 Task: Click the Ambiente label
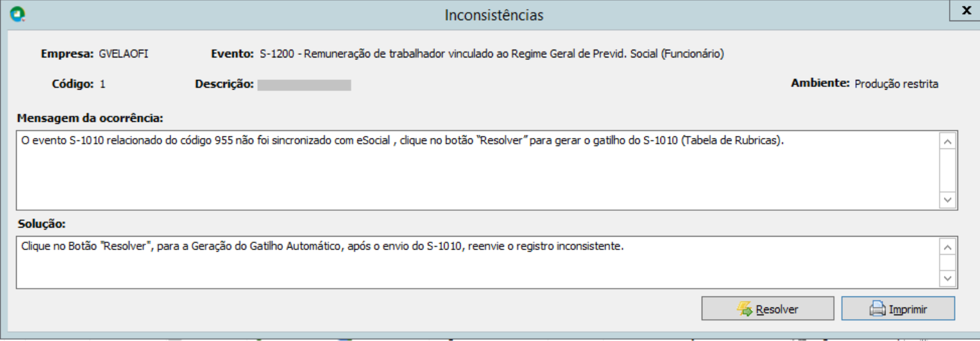820,83
